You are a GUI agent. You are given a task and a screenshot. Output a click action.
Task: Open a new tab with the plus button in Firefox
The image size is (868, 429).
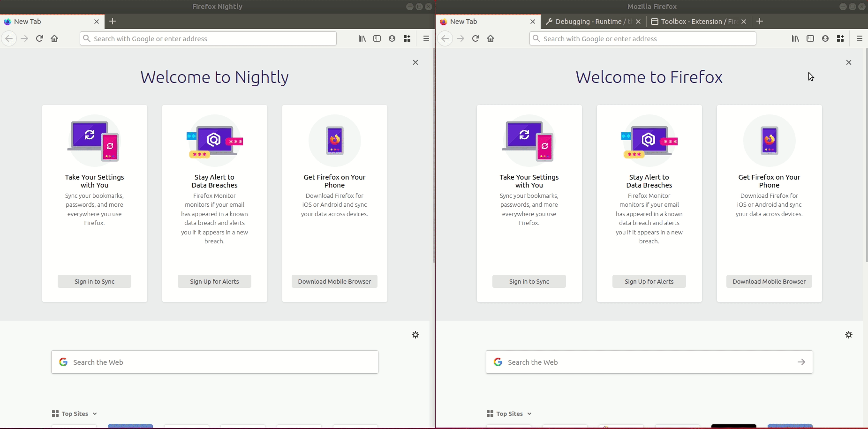[759, 21]
